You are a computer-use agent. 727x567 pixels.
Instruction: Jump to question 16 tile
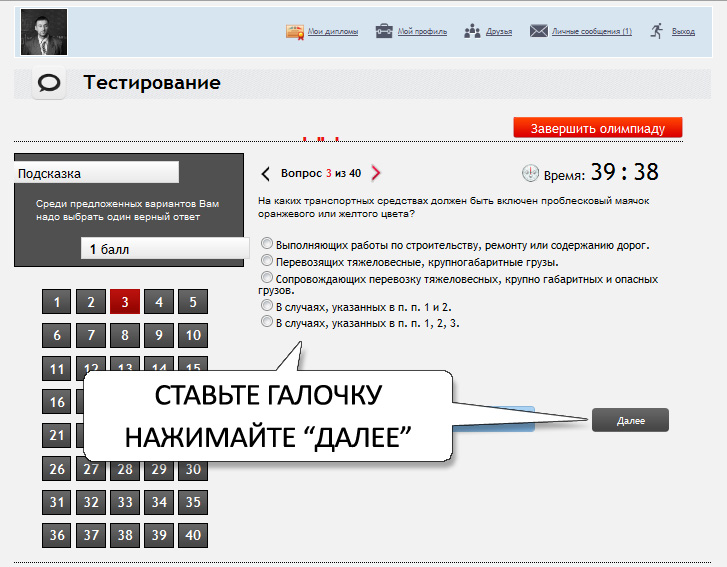tap(57, 402)
